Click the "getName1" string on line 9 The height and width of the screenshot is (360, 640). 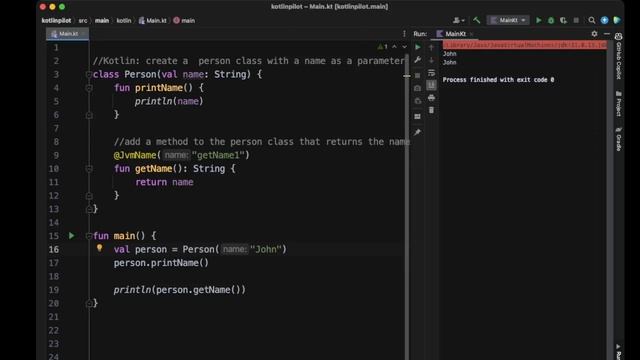pos(218,155)
